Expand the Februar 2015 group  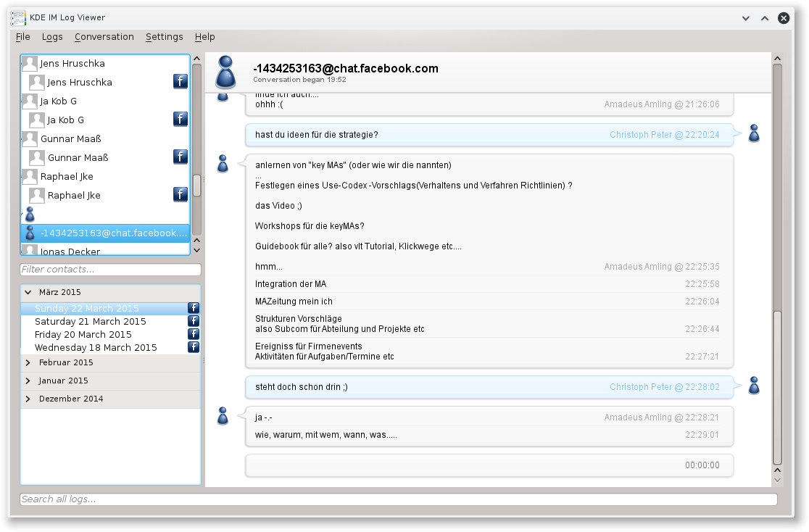click(28, 362)
